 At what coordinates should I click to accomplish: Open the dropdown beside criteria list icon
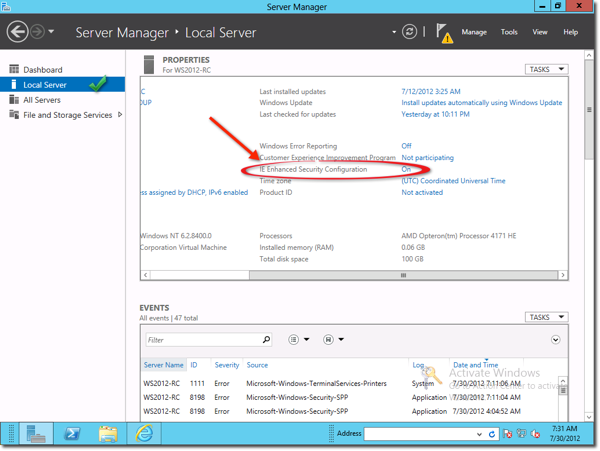click(x=307, y=339)
